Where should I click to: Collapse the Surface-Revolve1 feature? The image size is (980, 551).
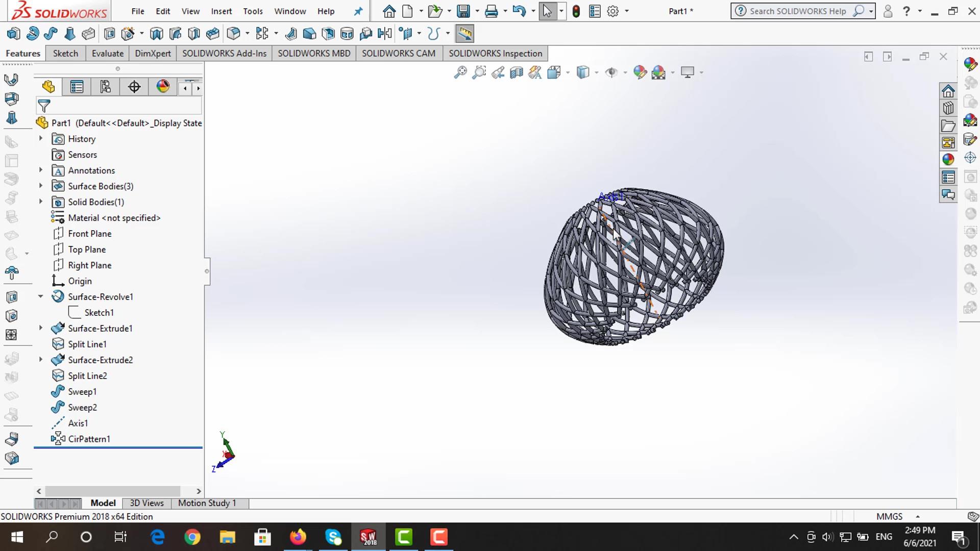pos(41,296)
